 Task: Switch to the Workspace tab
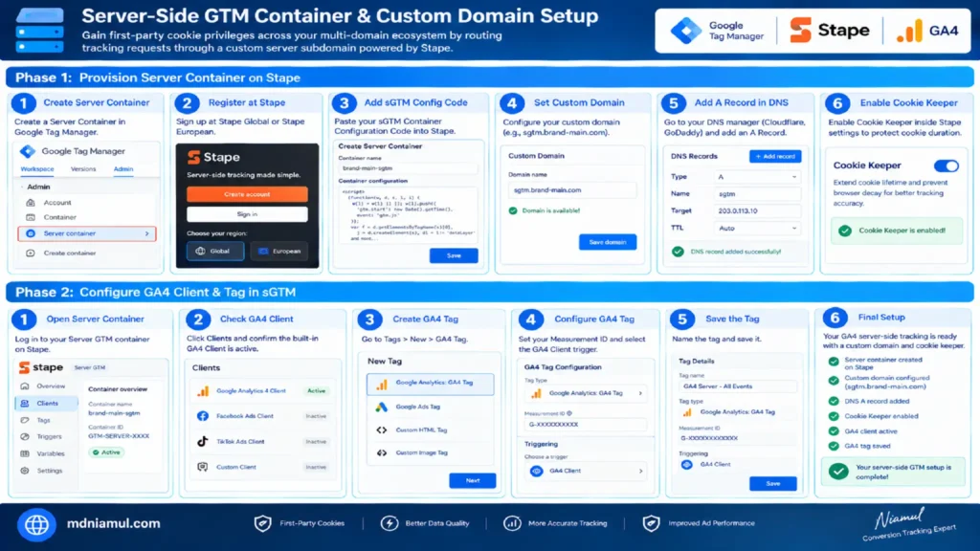click(37, 169)
